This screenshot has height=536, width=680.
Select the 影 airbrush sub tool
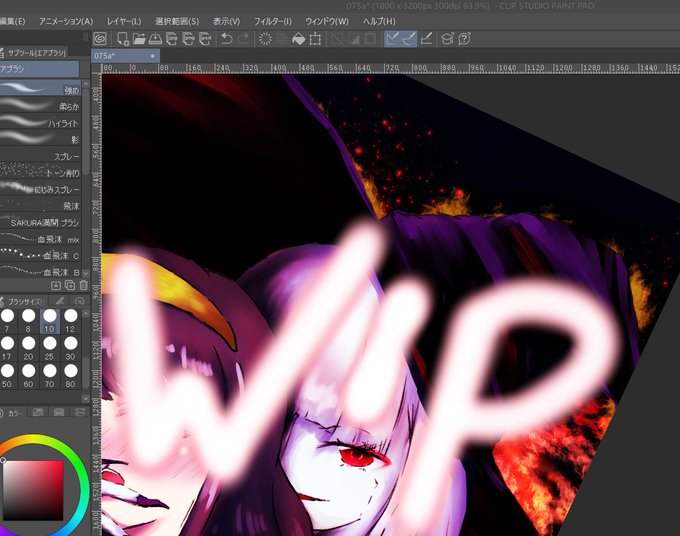click(x=40, y=139)
